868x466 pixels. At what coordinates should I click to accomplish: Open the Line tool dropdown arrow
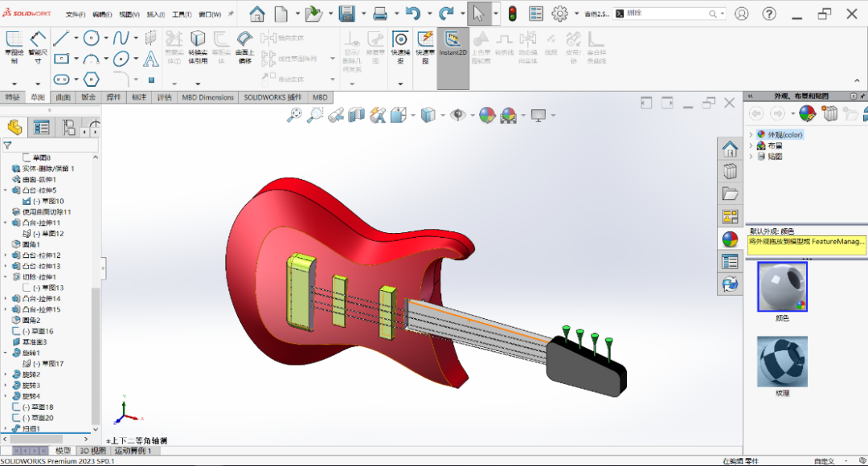point(76,39)
